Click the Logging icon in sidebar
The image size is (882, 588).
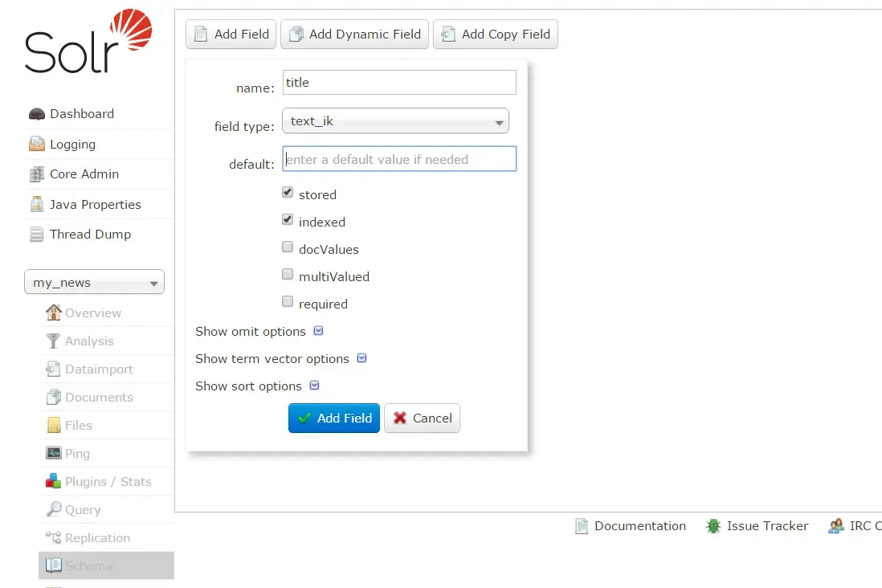37,144
